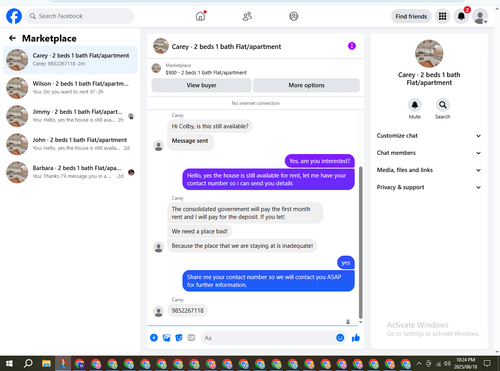This screenshot has height=371, width=500.
Task: Click the Facebook logo
Action: point(14,16)
